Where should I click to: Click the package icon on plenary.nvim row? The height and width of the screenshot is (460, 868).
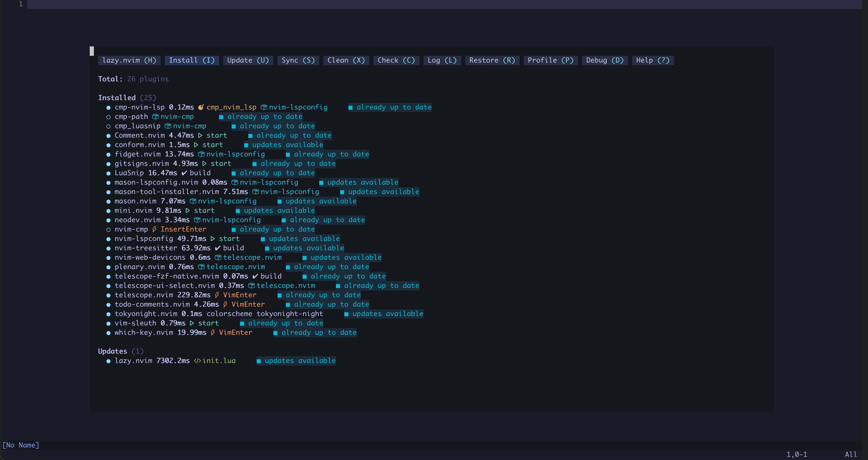pyautogui.click(x=201, y=267)
